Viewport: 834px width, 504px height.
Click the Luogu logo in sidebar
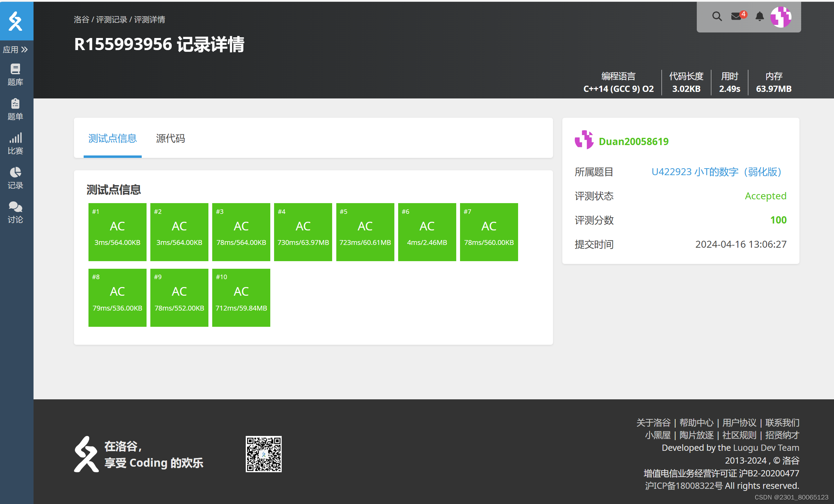click(x=16, y=21)
